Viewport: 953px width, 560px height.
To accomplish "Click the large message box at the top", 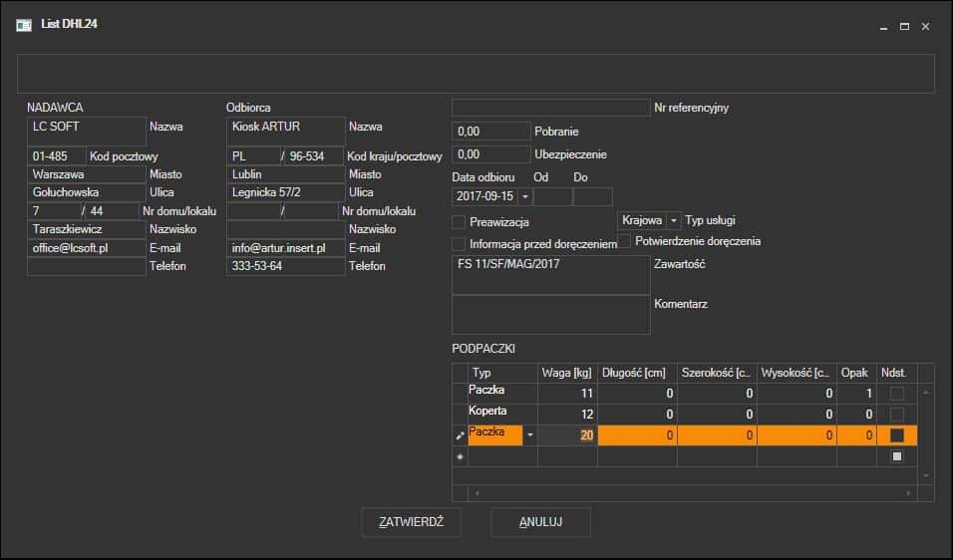I will (476, 74).
